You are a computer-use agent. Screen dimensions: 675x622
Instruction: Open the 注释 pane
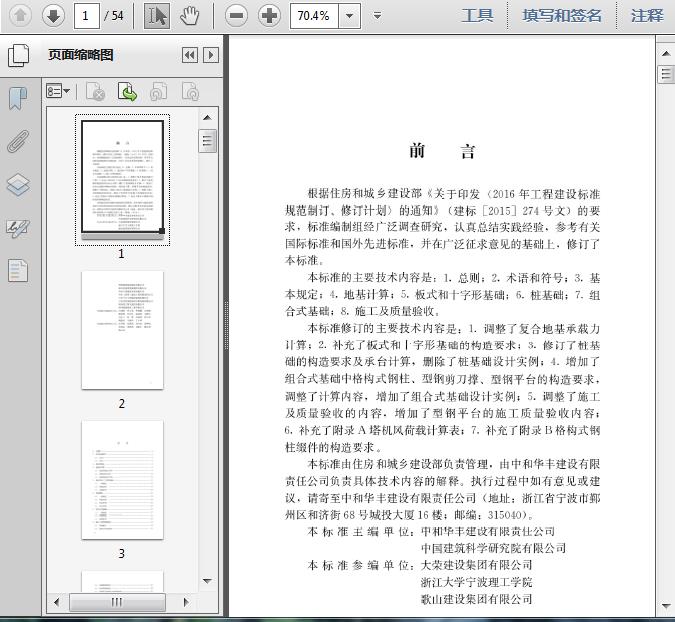(x=647, y=15)
